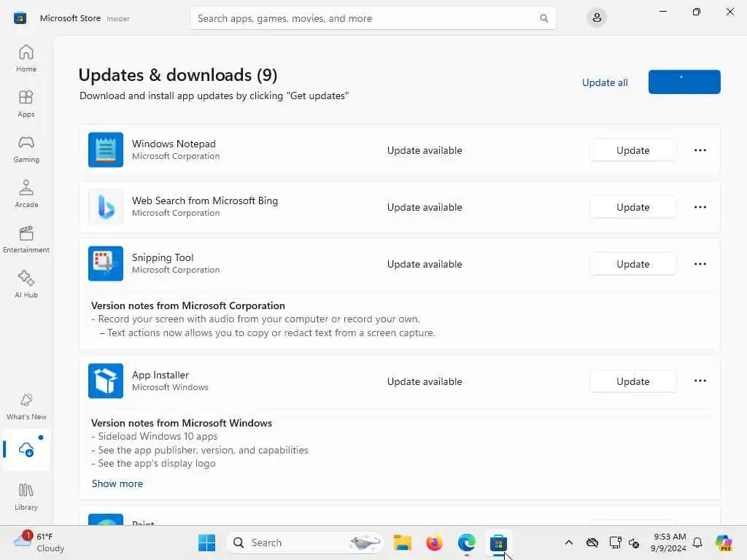Open the Windows Start menu
Image resolution: width=747 pixels, height=560 pixels.
click(206, 542)
